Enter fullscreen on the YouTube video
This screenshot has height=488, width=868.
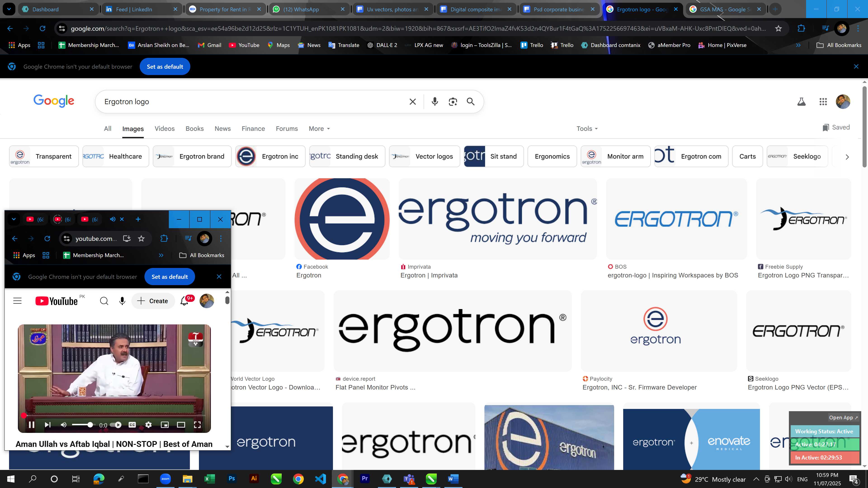198,425
